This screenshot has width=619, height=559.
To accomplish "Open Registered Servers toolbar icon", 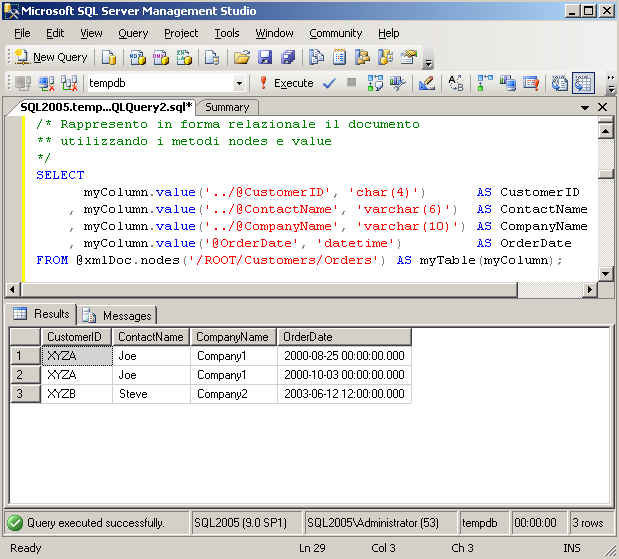I will pos(316,57).
